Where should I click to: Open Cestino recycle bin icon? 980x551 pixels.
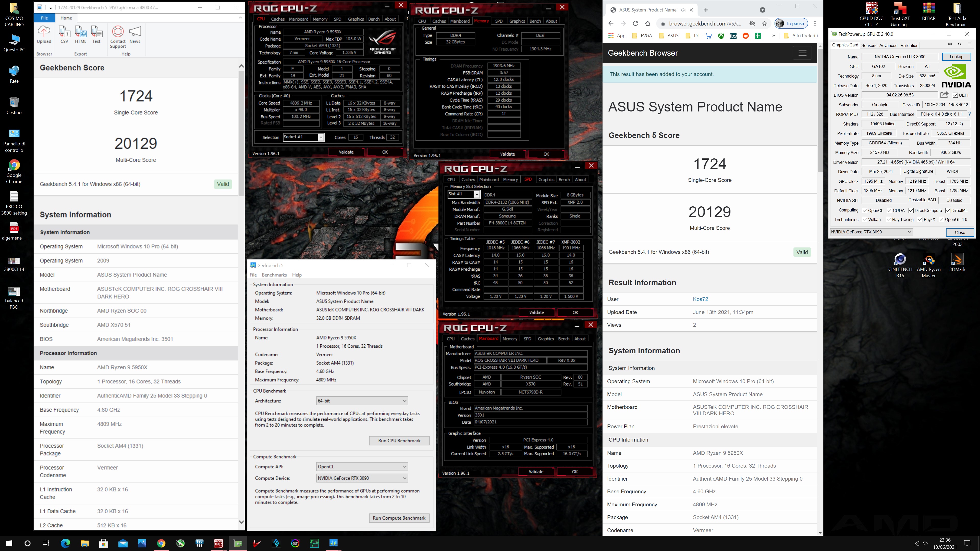coord(14,105)
